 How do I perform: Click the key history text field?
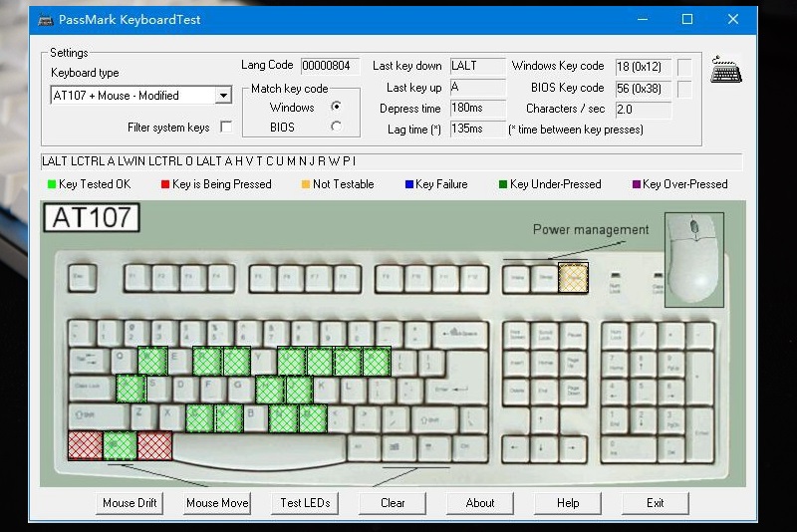pyautogui.click(x=392, y=161)
